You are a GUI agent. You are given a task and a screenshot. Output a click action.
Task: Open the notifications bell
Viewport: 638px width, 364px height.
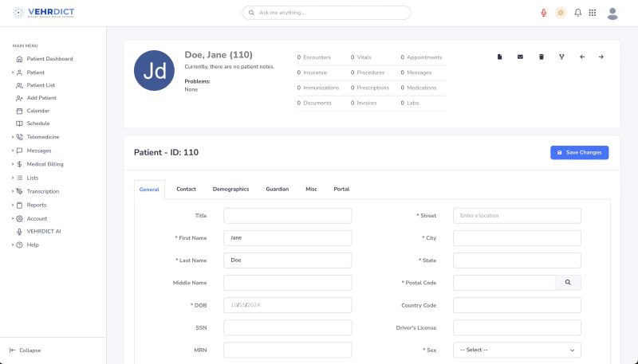(577, 13)
